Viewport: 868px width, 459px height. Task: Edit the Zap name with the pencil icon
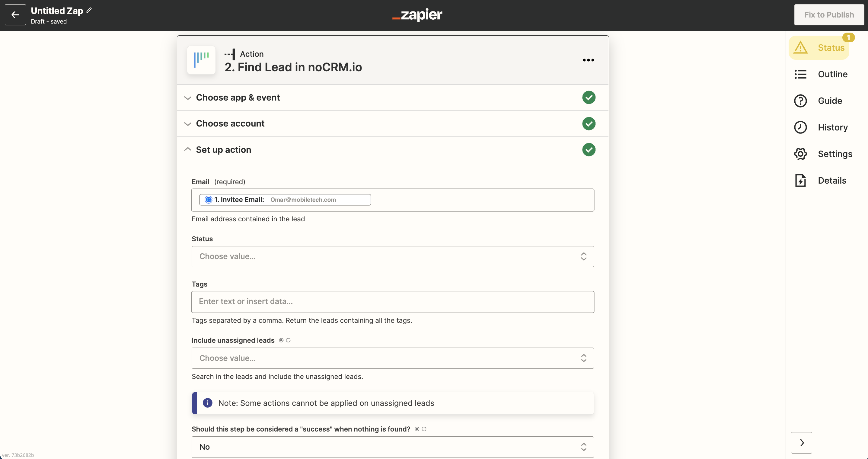(89, 11)
